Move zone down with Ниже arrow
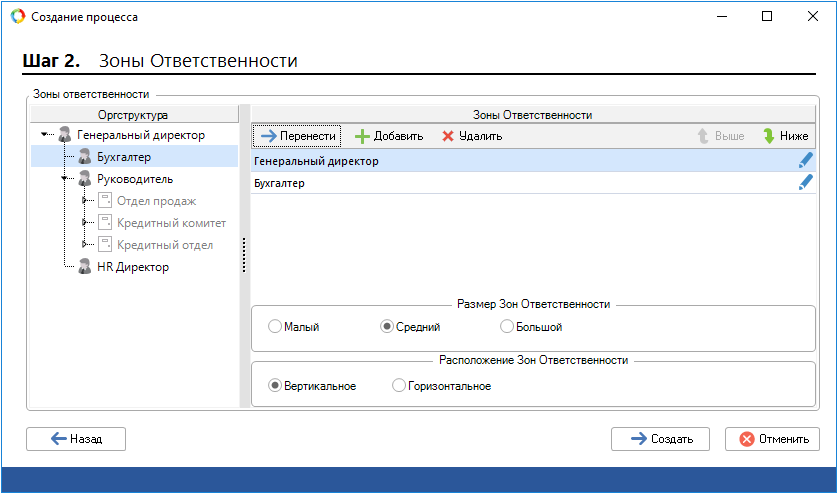Image resolution: width=839 pixels, height=495 pixels. coord(784,136)
